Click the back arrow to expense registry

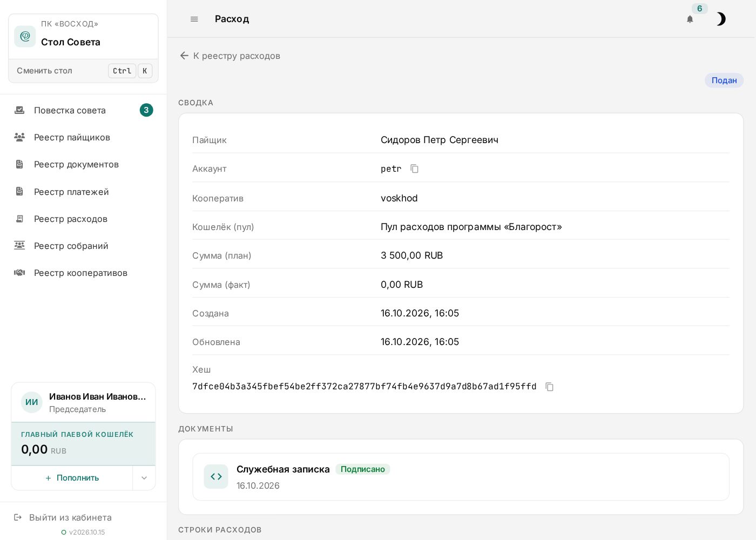pyautogui.click(x=184, y=56)
